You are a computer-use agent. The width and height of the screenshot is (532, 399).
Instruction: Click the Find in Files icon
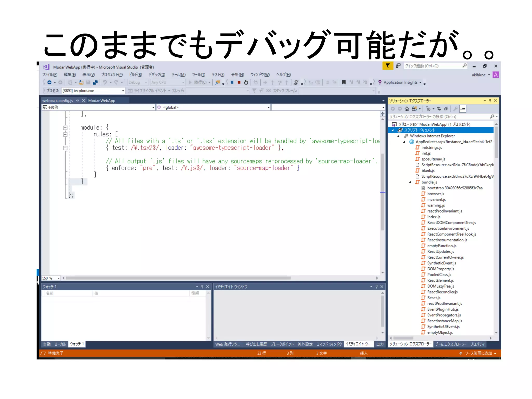218,82
